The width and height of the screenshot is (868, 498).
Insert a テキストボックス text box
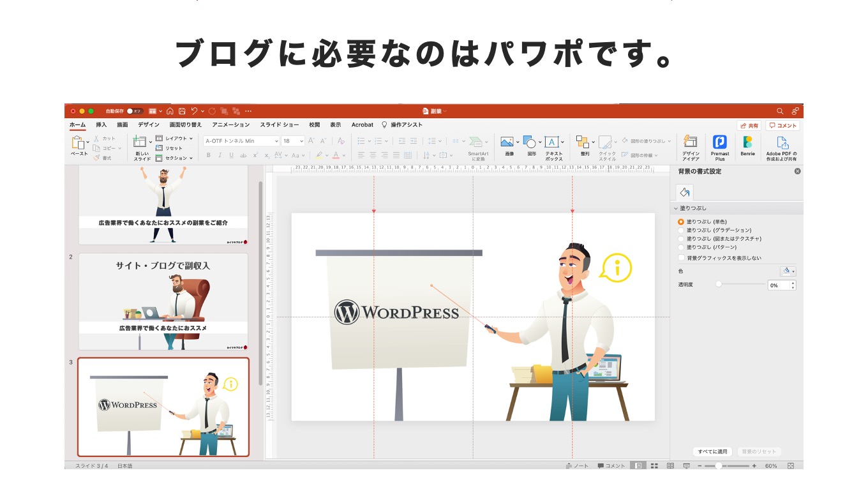pyautogui.click(x=551, y=142)
